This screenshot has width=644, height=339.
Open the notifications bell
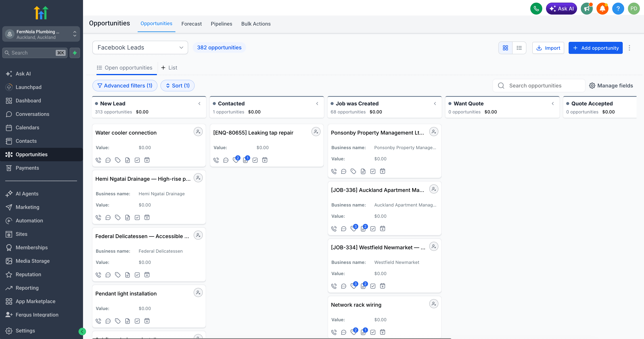[602, 9]
